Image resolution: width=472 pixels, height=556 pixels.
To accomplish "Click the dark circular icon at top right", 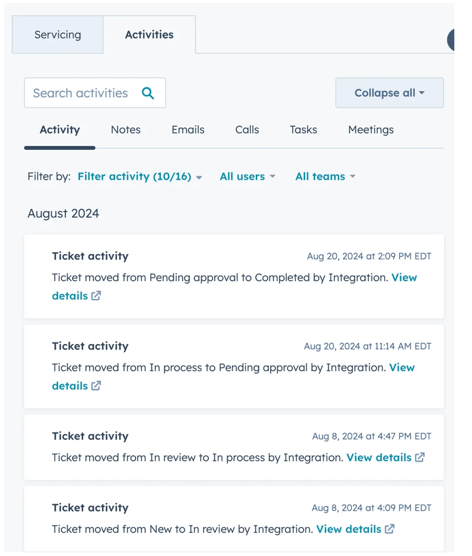I will [x=450, y=39].
